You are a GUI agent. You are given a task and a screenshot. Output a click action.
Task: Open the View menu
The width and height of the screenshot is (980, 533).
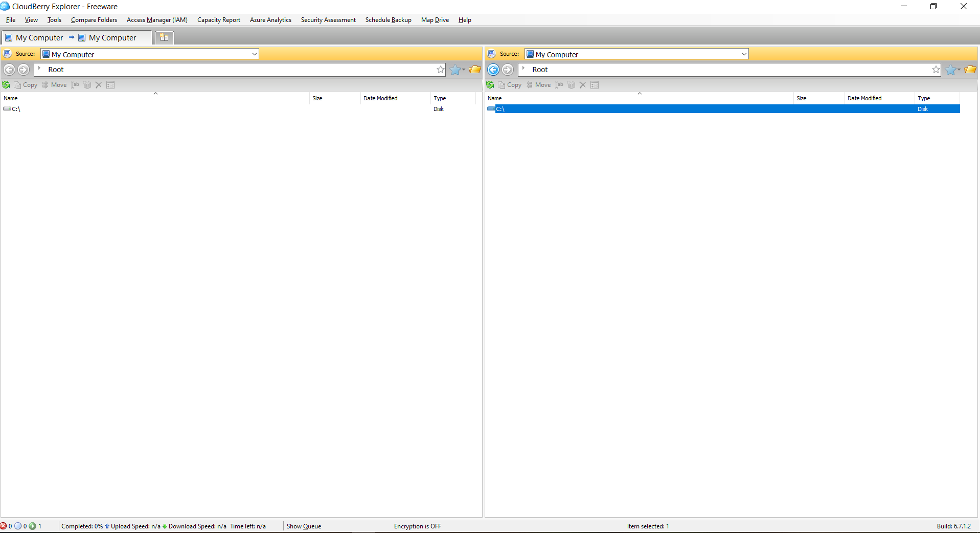tap(31, 20)
